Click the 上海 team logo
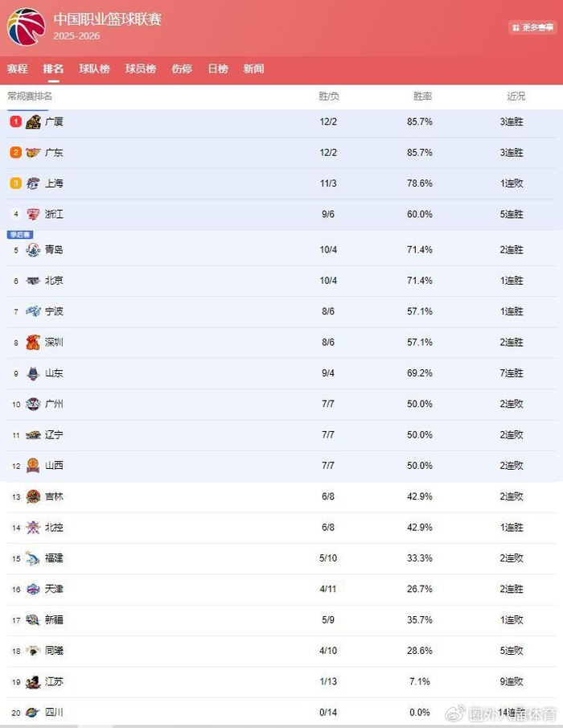The width and height of the screenshot is (563, 728). 33,183
